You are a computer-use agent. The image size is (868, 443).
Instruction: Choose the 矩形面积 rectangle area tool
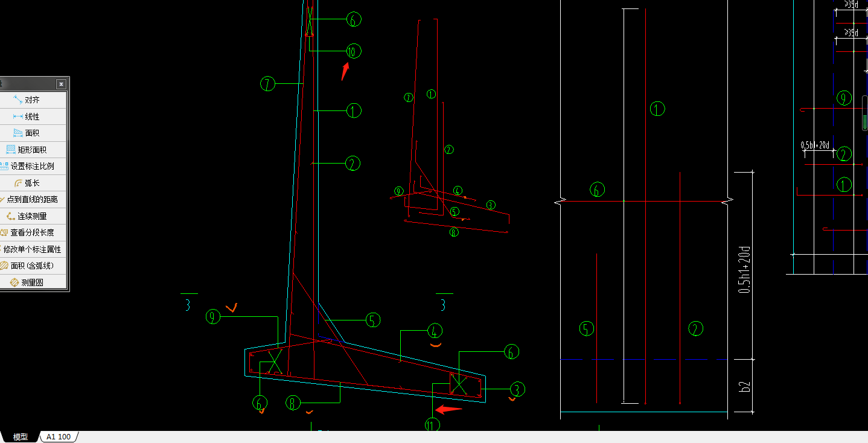tap(34, 150)
